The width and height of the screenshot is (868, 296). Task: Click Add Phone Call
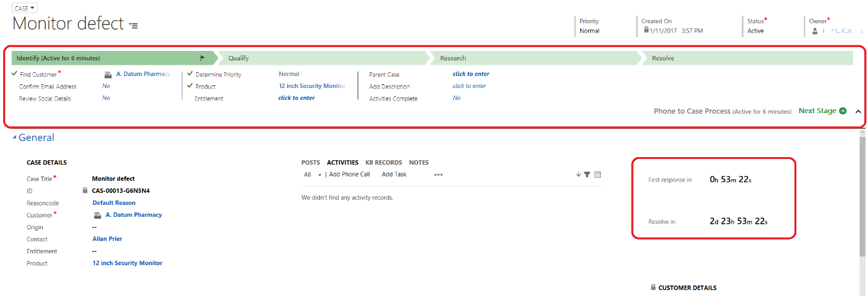click(x=349, y=175)
